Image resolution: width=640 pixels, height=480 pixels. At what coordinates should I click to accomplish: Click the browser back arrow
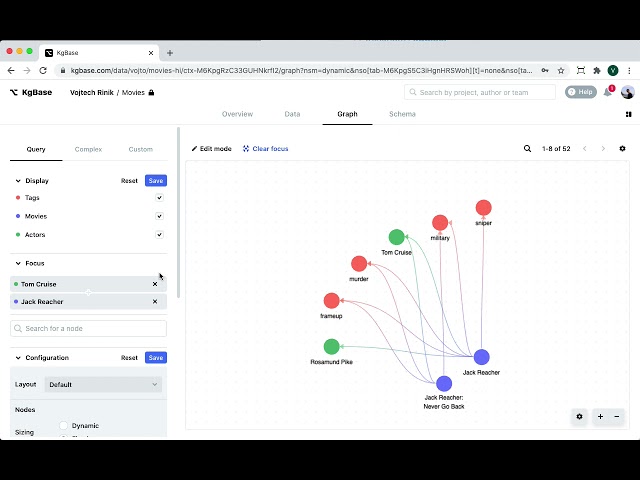pos(11,71)
